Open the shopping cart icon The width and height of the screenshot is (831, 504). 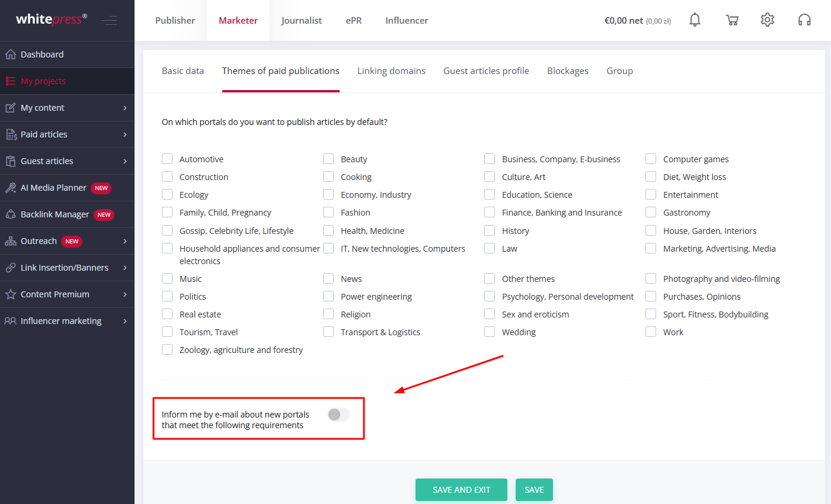(x=732, y=20)
